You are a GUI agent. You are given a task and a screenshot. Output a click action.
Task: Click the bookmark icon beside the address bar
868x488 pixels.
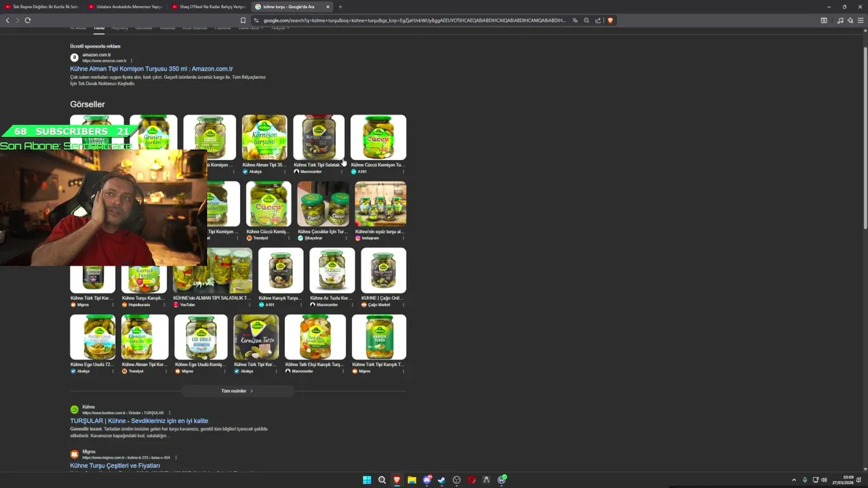243,20
